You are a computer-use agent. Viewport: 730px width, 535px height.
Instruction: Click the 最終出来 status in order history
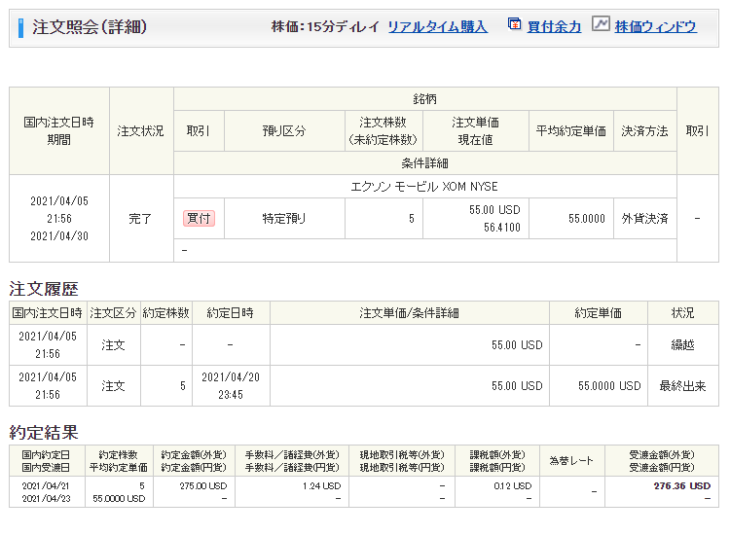click(683, 386)
